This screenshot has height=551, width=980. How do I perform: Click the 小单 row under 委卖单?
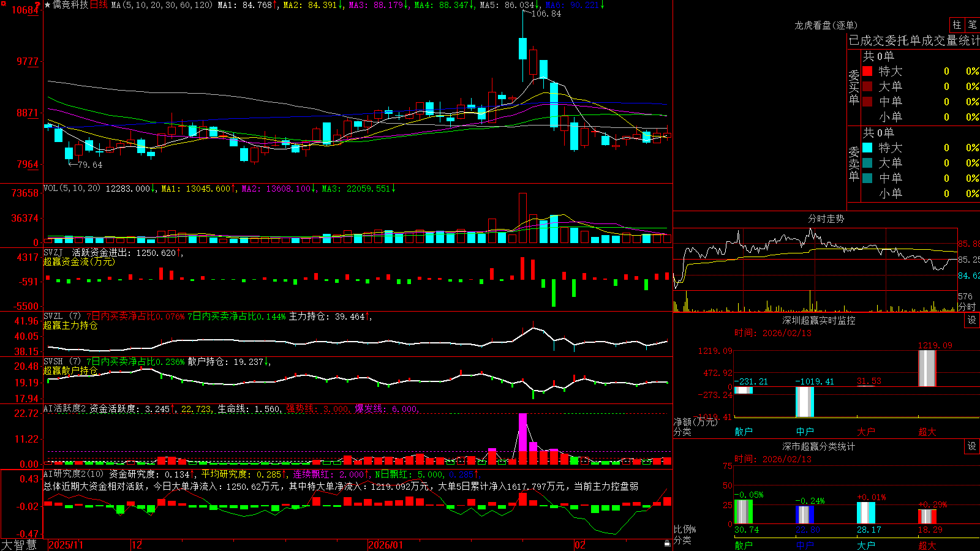click(x=921, y=193)
